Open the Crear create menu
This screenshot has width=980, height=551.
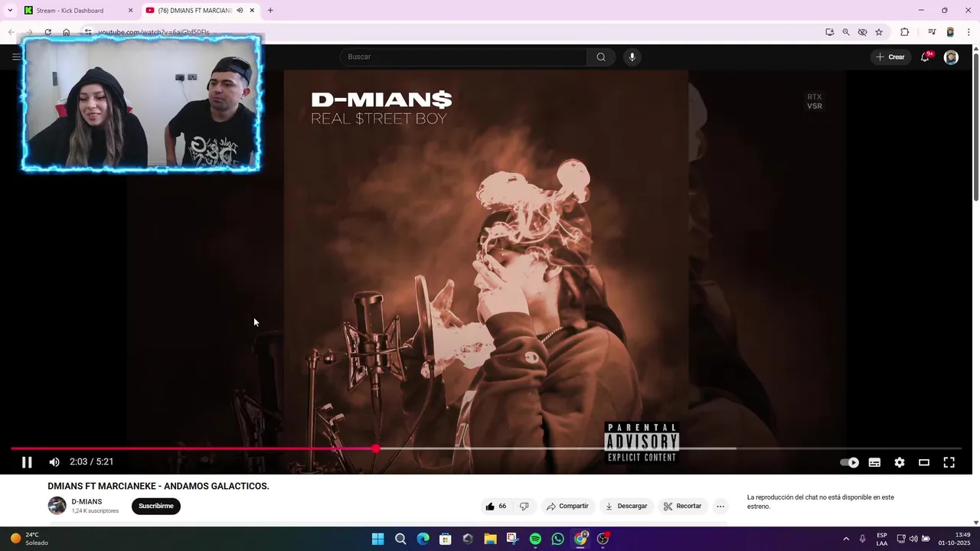pos(890,57)
